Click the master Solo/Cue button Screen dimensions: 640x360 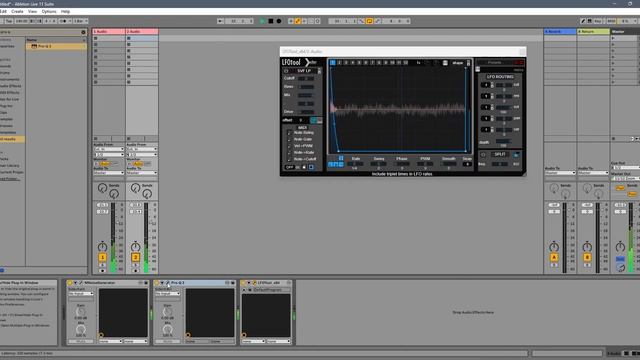pos(620,259)
